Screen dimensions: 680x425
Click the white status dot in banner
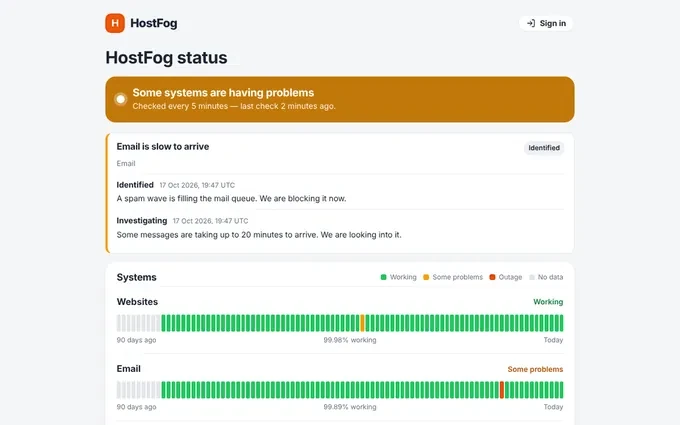(x=121, y=99)
